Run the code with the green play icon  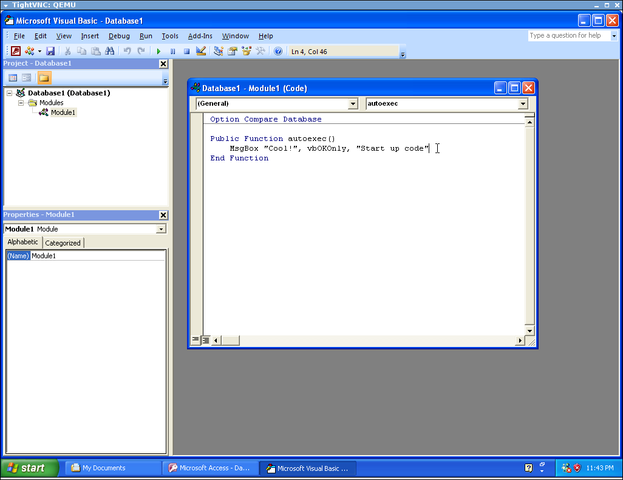pyautogui.click(x=159, y=51)
